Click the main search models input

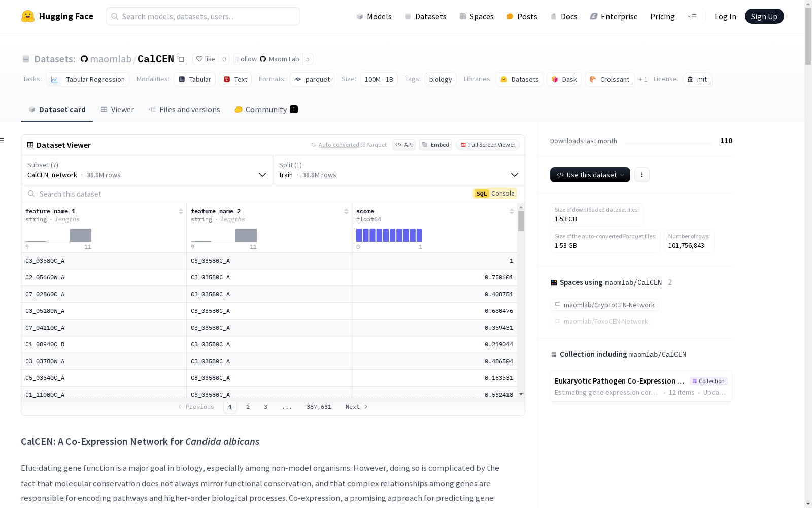203,16
